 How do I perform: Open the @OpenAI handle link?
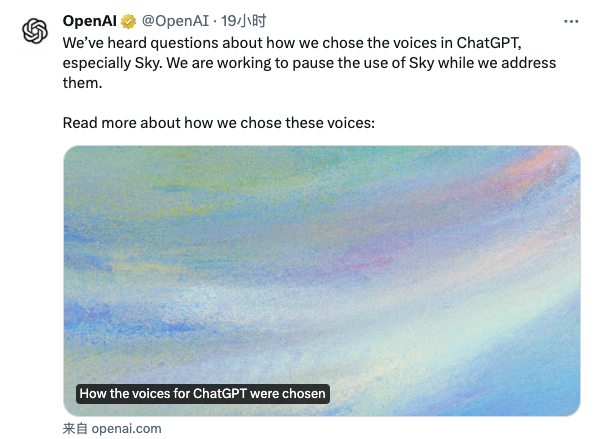click(x=175, y=21)
